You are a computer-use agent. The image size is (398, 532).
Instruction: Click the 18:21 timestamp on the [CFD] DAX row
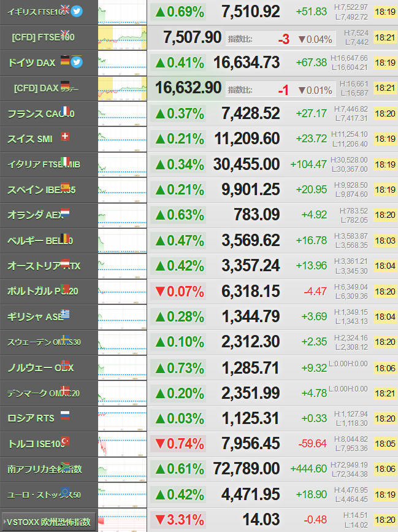(x=385, y=88)
